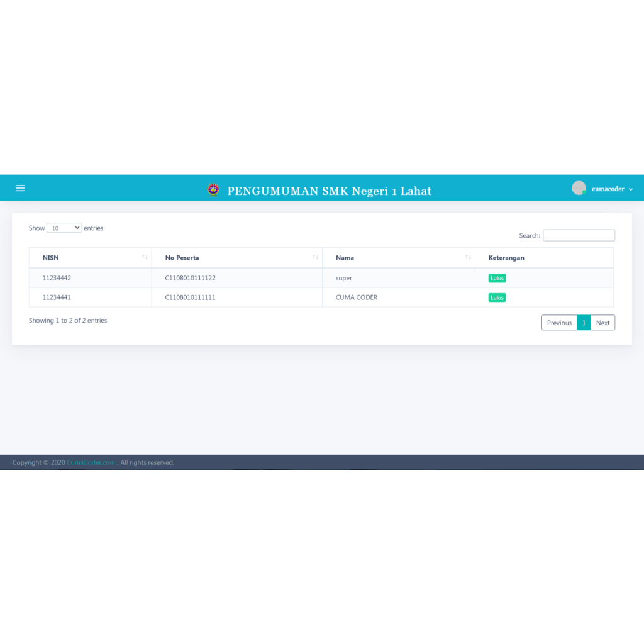This screenshot has width=644, height=644.
Task: Click the school logo emblem
Action: click(213, 190)
